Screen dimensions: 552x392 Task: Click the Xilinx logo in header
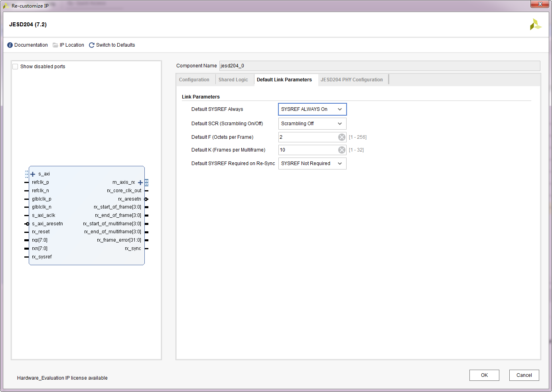point(535,24)
